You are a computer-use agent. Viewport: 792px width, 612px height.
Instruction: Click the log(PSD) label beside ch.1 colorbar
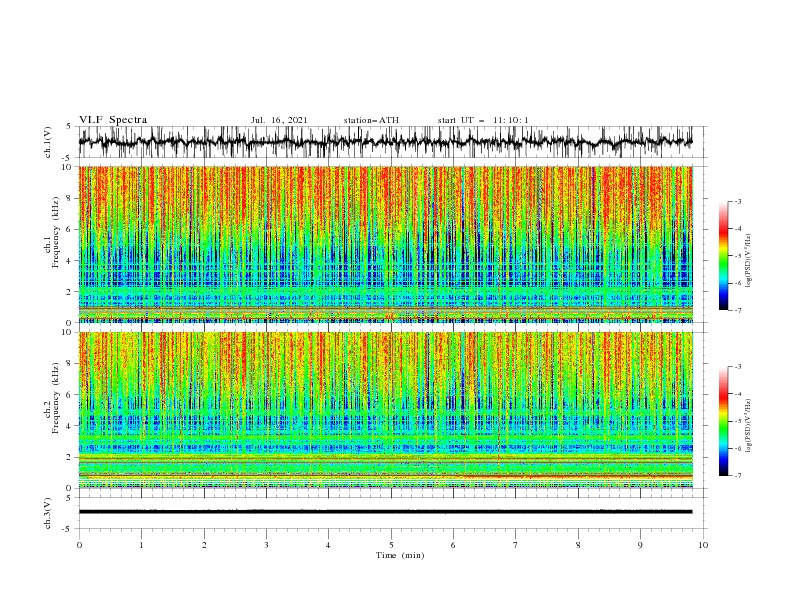click(x=748, y=260)
